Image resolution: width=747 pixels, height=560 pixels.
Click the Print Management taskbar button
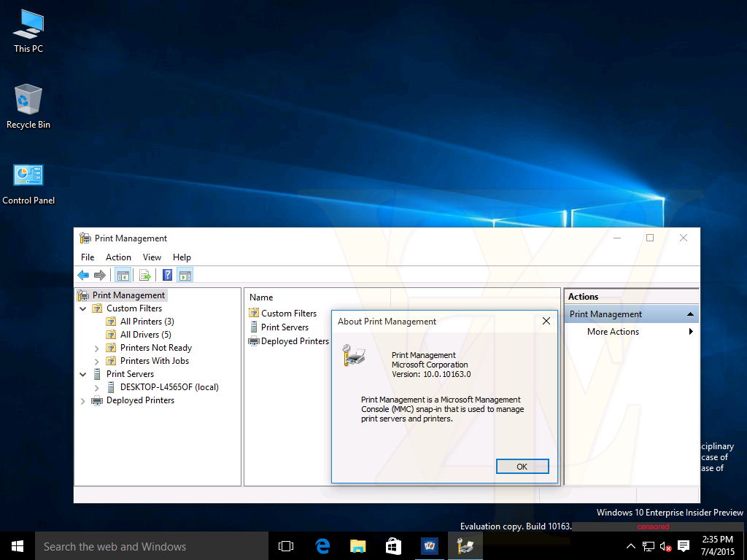[x=465, y=545]
